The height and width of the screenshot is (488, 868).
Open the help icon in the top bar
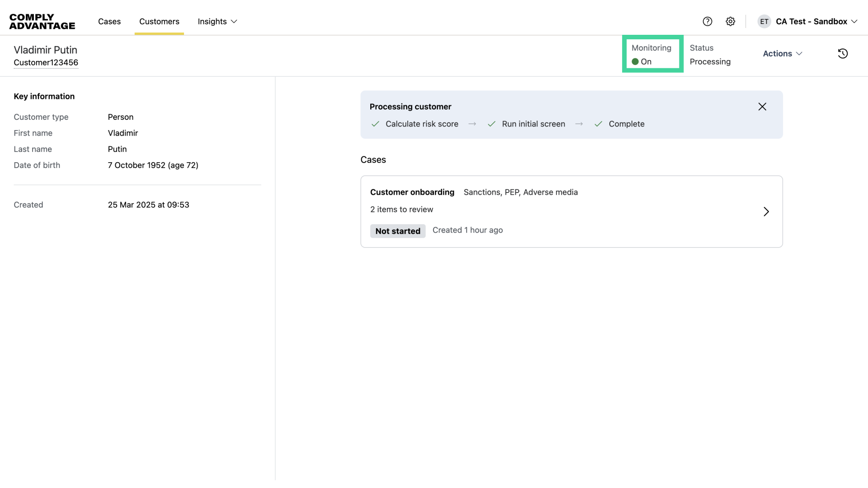click(x=707, y=21)
